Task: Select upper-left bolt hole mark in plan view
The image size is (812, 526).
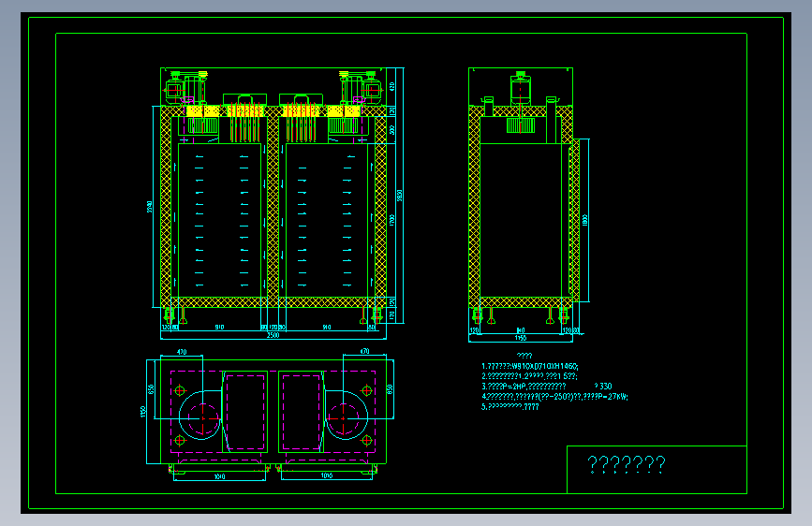Action: (180, 390)
